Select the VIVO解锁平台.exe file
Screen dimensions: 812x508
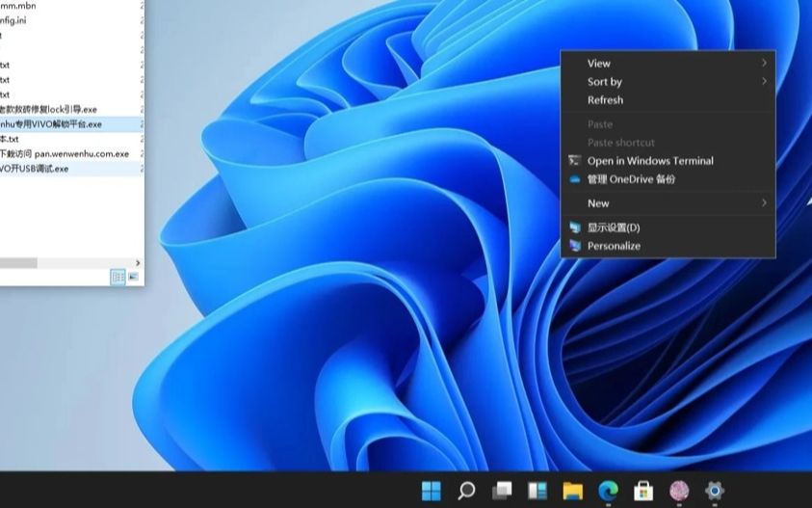click(x=51, y=124)
